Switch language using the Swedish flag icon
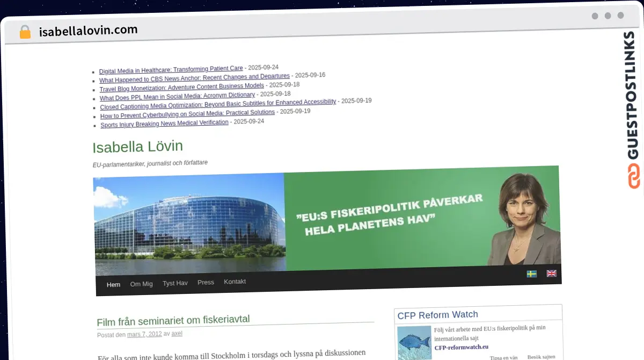 (x=532, y=273)
